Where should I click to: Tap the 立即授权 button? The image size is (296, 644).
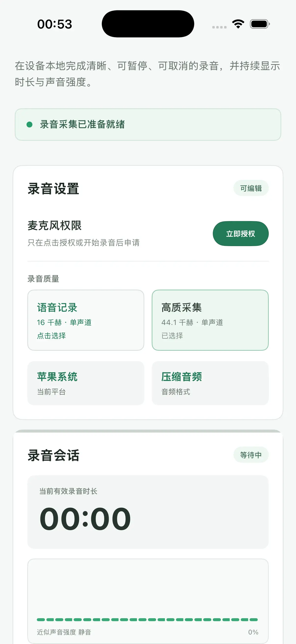(241, 234)
